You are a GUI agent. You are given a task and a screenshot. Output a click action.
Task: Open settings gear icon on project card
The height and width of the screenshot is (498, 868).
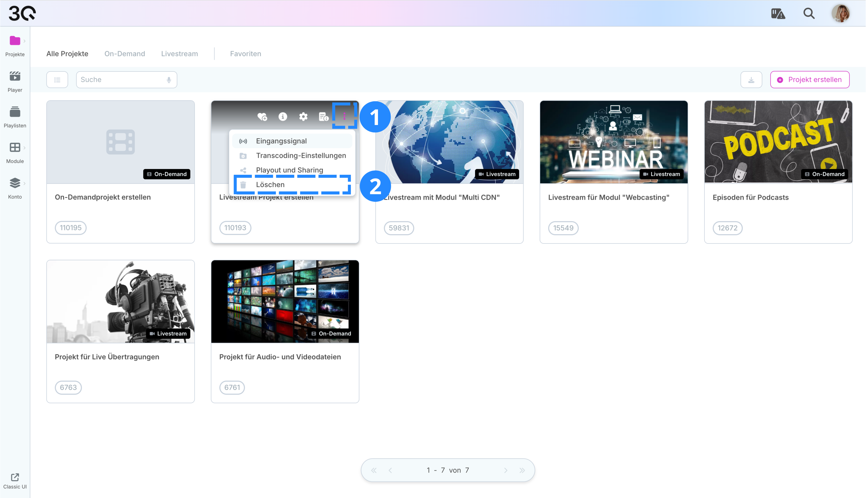click(x=303, y=117)
